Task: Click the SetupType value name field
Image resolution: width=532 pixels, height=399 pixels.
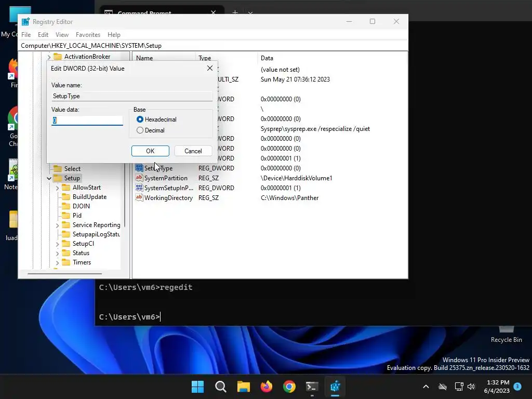Action: click(132, 96)
